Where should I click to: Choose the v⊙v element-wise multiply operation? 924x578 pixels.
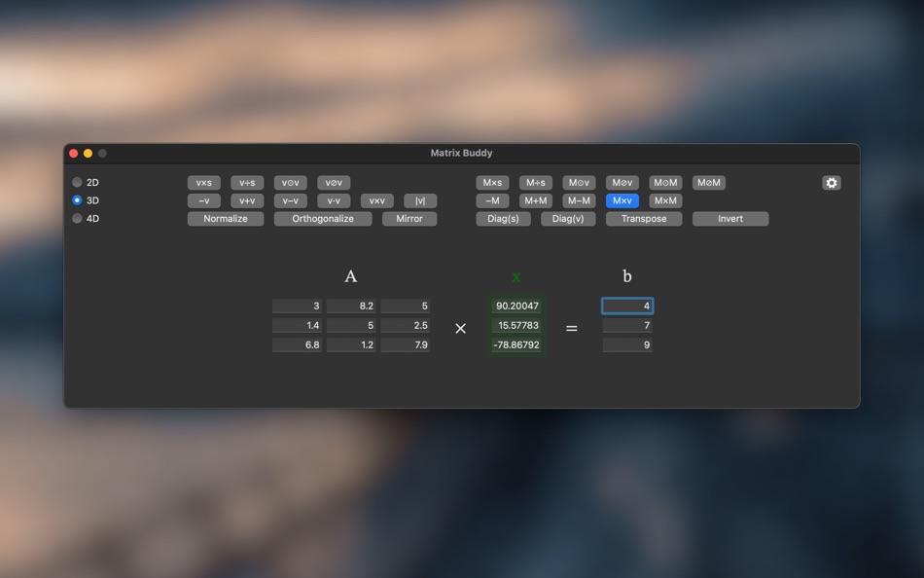[291, 183]
